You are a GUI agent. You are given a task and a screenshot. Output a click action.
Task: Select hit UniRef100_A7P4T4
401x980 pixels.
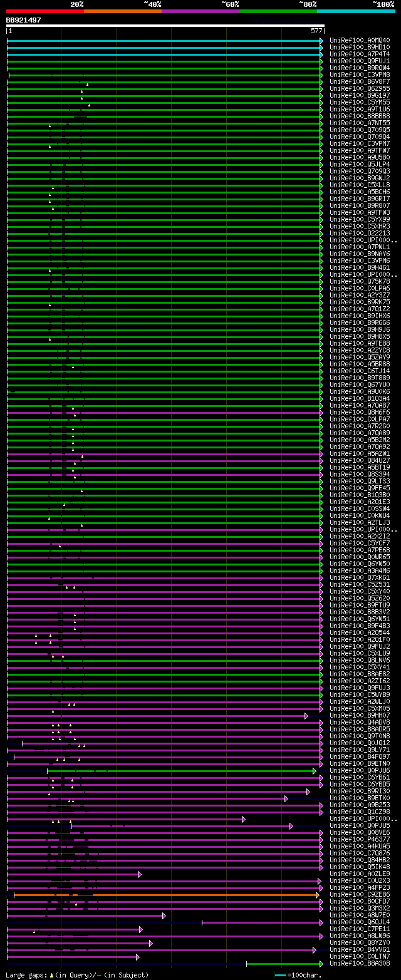(360, 54)
